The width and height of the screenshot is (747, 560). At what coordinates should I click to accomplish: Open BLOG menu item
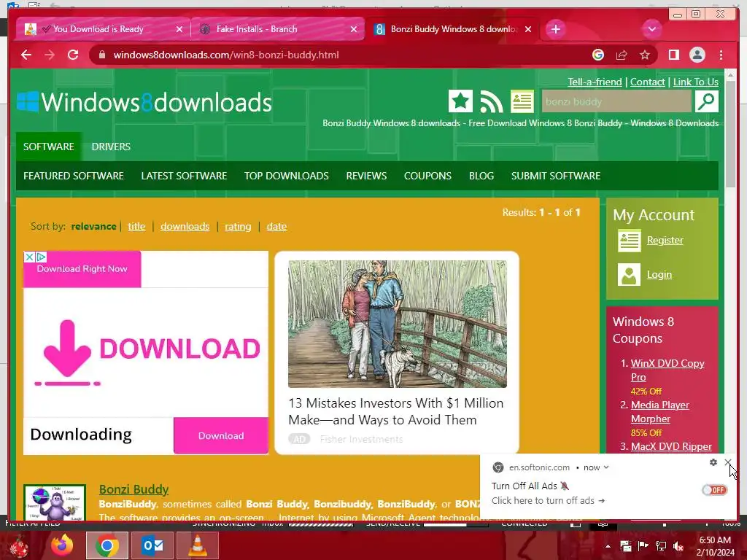coord(481,176)
